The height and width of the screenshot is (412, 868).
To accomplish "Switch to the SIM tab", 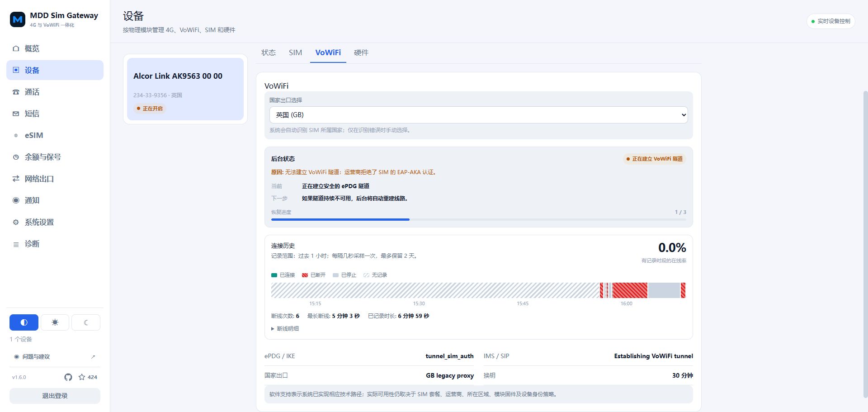I will click(x=296, y=52).
